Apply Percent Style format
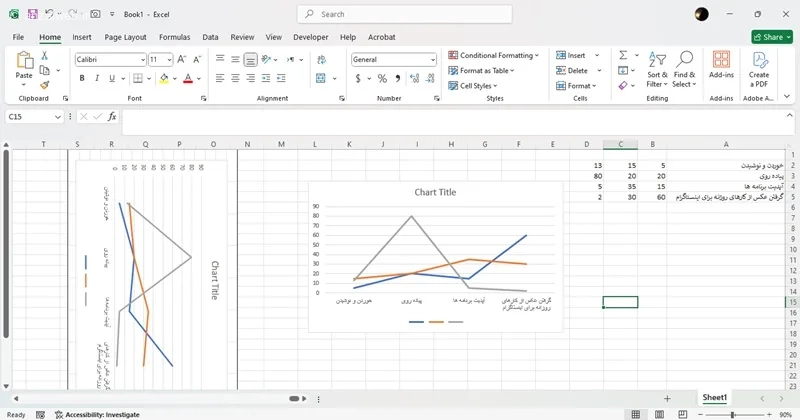Viewport: 800px width, 420px height. point(382,78)
